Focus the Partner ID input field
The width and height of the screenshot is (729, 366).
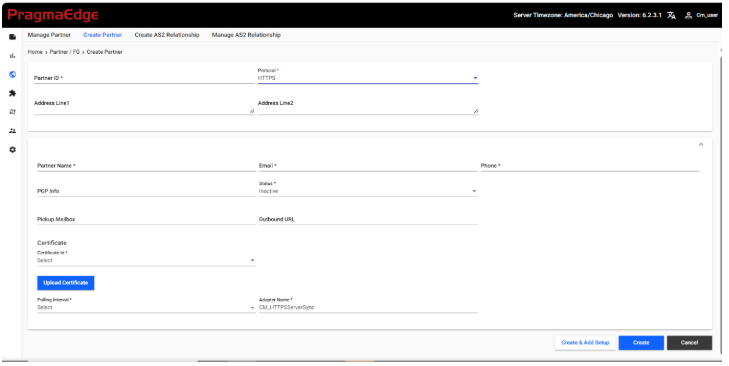[144, 78]
